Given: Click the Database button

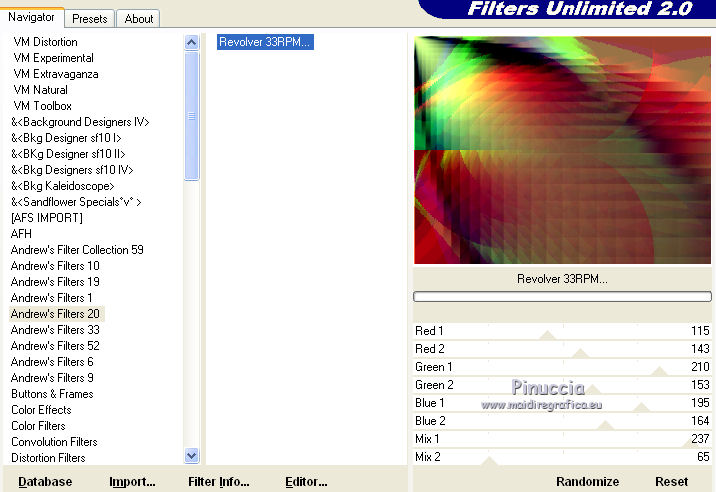Looking at the screenshot, I should tap(45, 481).
